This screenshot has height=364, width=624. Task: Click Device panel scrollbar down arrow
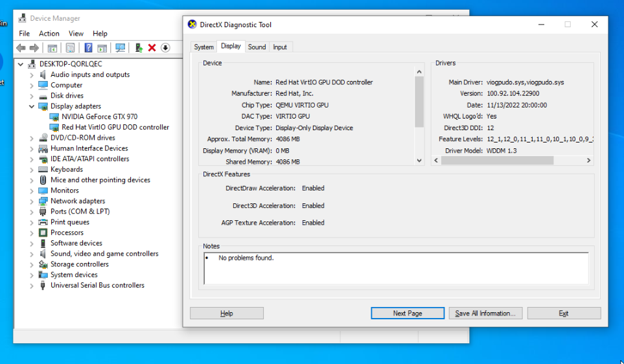tap(419, 160)
